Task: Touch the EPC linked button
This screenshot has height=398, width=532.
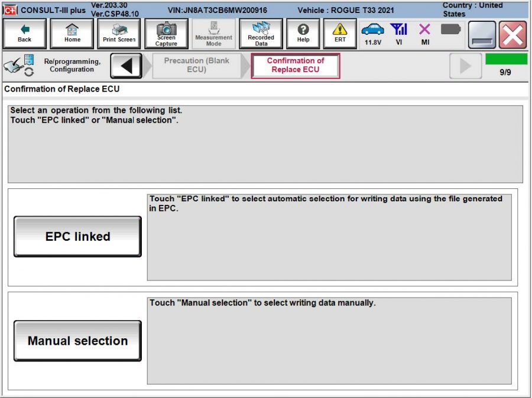Action: (x=77, y=236)
